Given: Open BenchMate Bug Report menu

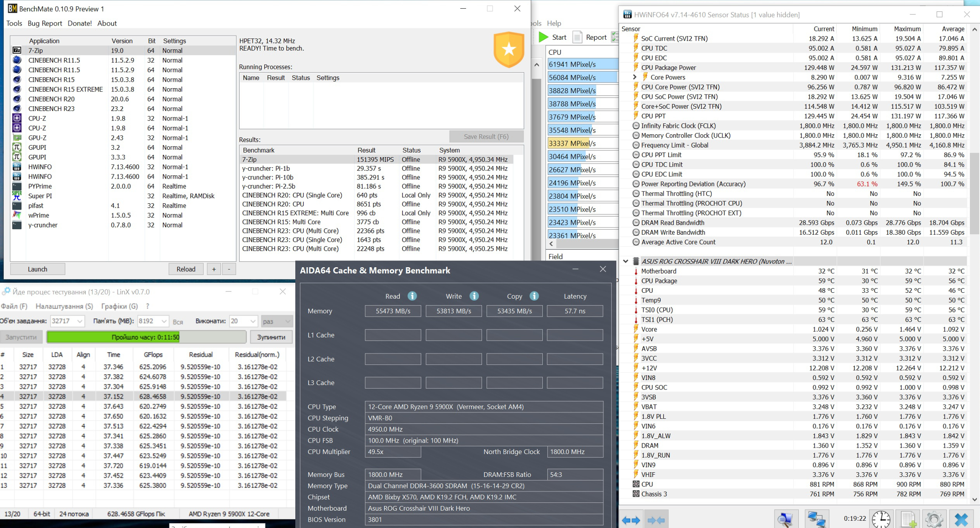Looking at the screenshot, I should coord(45,23).
